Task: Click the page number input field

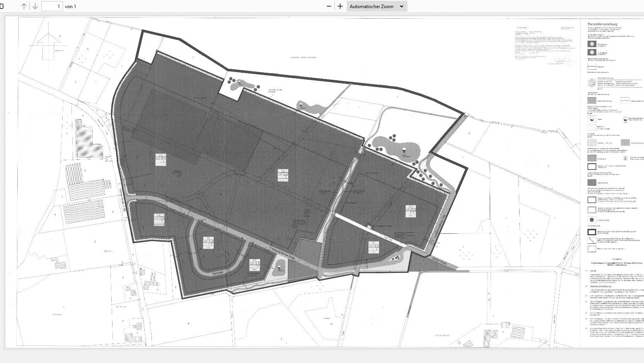Action: 52,6
